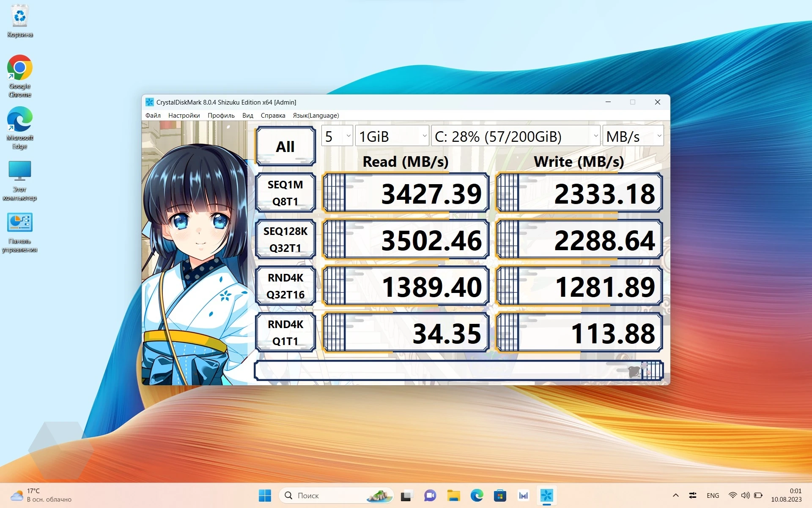Click read result 1389.40
812x508 pixels.
tap(406, 286)
